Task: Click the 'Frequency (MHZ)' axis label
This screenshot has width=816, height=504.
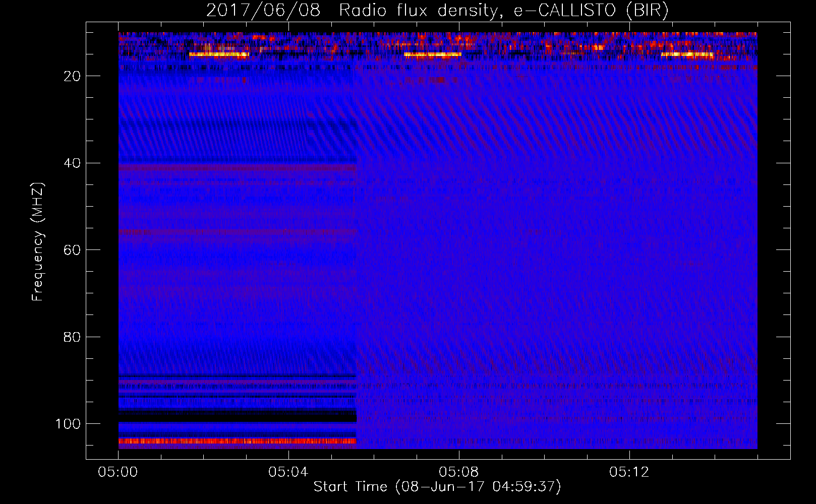Action: [x=38, y=242]
